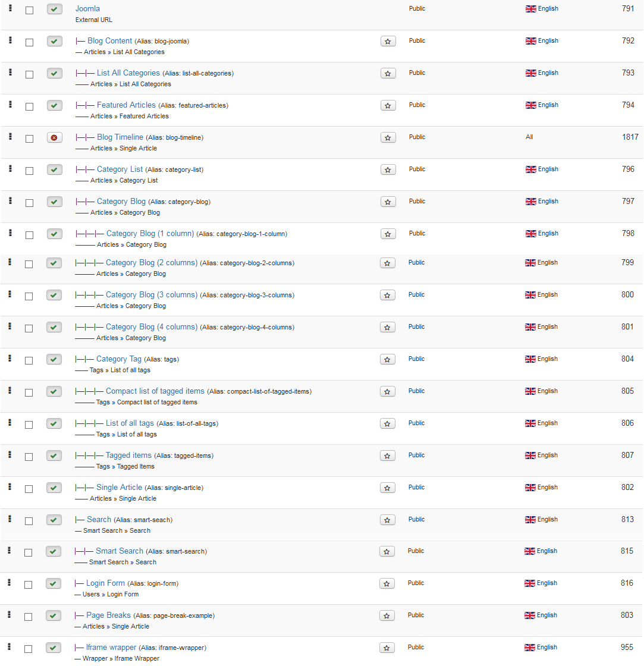
Task: Open the Featured Articles menu item
Action: (x=126, y=105)
